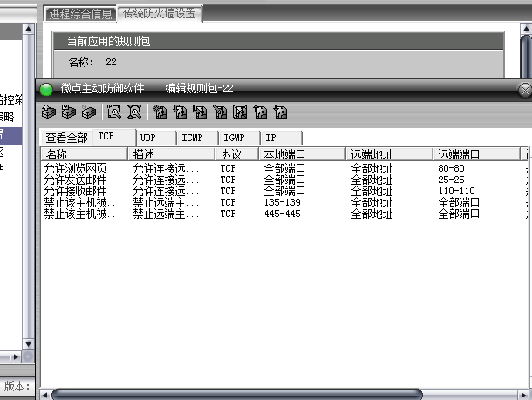
Task: Click the new rule icon with sparkle
Action: pos(160,112)
